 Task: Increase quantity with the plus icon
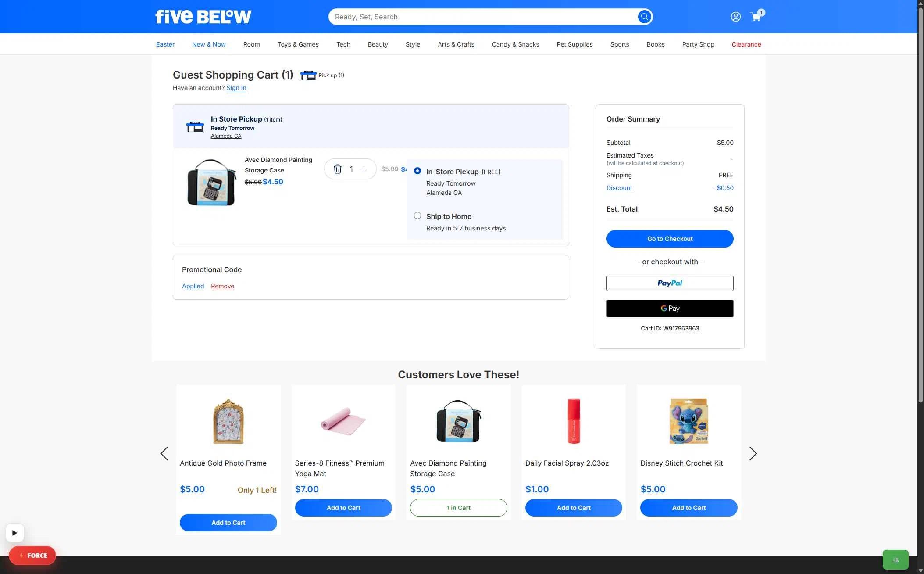(x=364, y=169)
